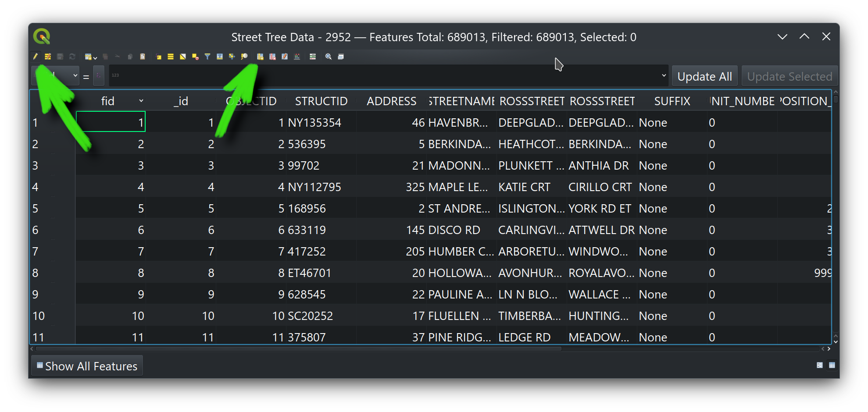This screenshot has height=412, width=868.
Task: Deselect all features
Action: 194,57
